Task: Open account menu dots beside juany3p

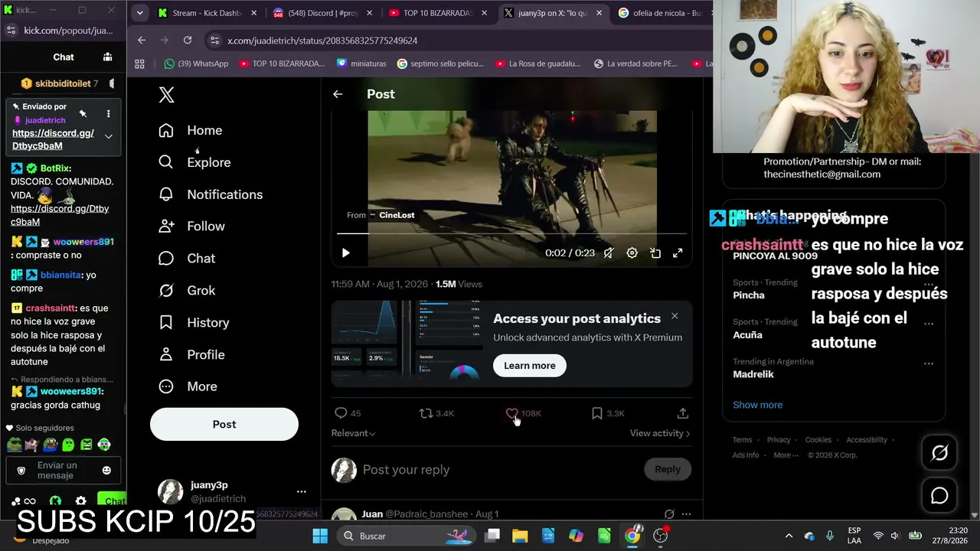Action: 301,492
